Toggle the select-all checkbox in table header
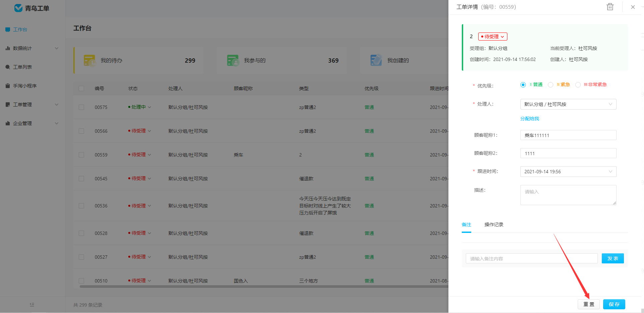 click(81, 88)
